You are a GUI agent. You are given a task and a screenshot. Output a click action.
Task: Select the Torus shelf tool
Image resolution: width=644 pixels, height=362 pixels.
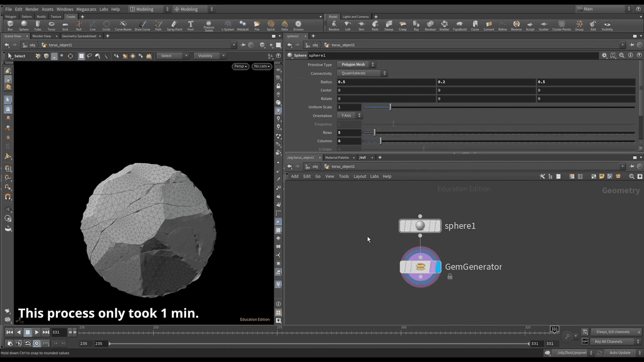pyautogui.click(x=51, y=26)
